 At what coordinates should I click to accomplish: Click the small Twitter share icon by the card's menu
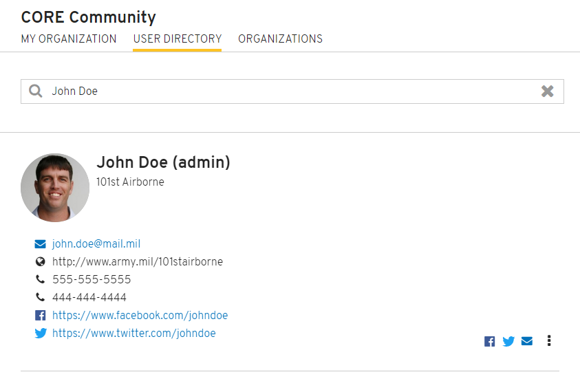(508, 341)
